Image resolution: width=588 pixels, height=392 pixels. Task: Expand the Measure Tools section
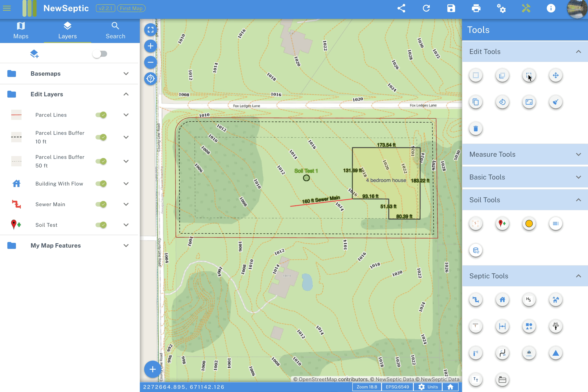525,154
